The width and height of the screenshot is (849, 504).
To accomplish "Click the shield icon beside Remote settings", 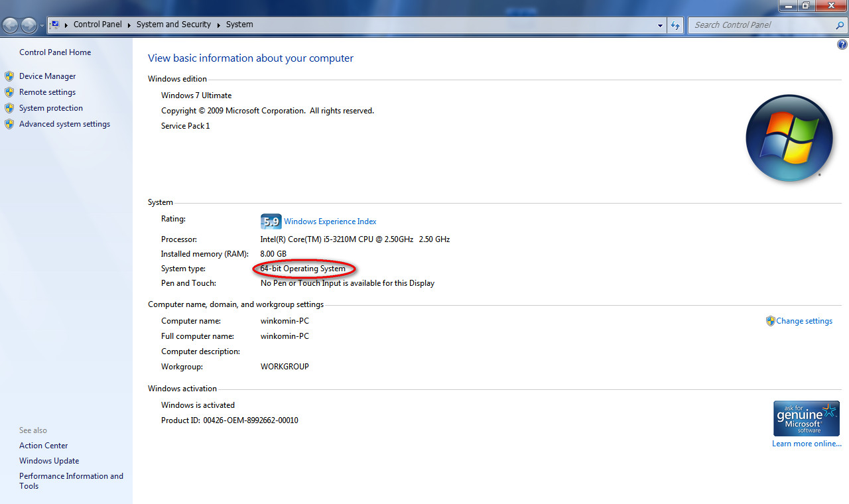I will [9, 92].
